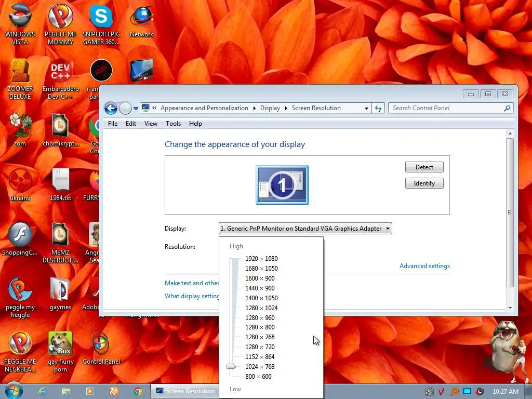Click the Screen Resolution taskbar button

click(x=185, y=391)
